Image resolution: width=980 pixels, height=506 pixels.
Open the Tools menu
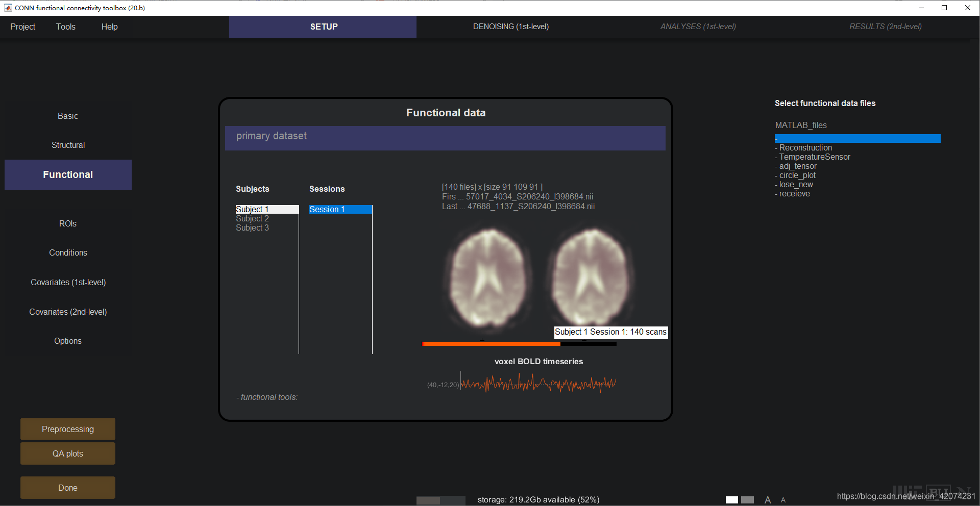[x=66, y=27]
